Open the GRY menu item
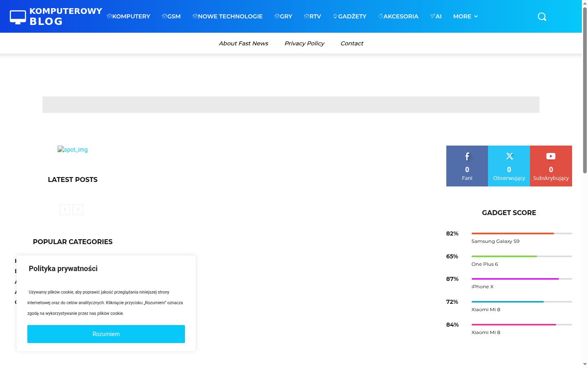This screenshot has height=368, width=588. pos(283,16)
